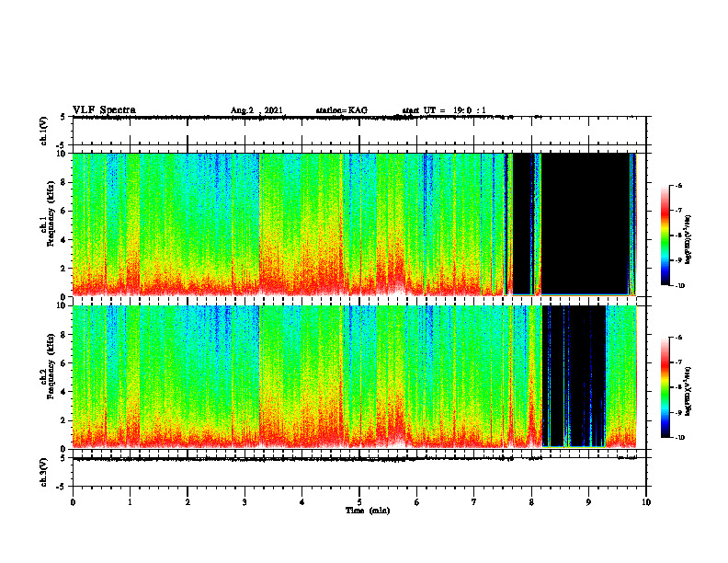Click the "9" tick label on the time axis
The image size is (728, 563).
point(588,502)
